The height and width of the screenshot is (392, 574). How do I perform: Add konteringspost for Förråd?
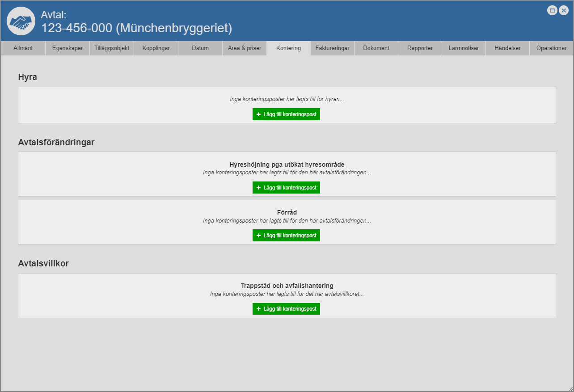coord(286,236)
